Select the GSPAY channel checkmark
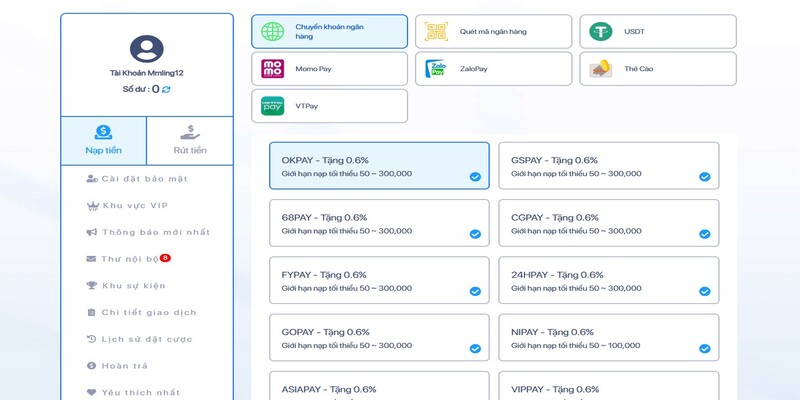The image size is (800, 400). (x=704, y=177)
